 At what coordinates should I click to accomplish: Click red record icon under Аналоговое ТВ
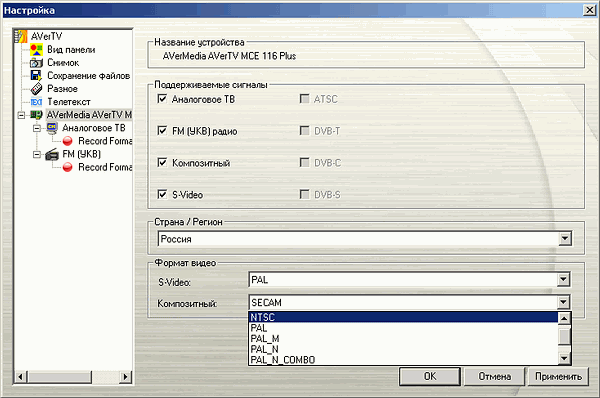pyautogui.click(x=68, y=141)
